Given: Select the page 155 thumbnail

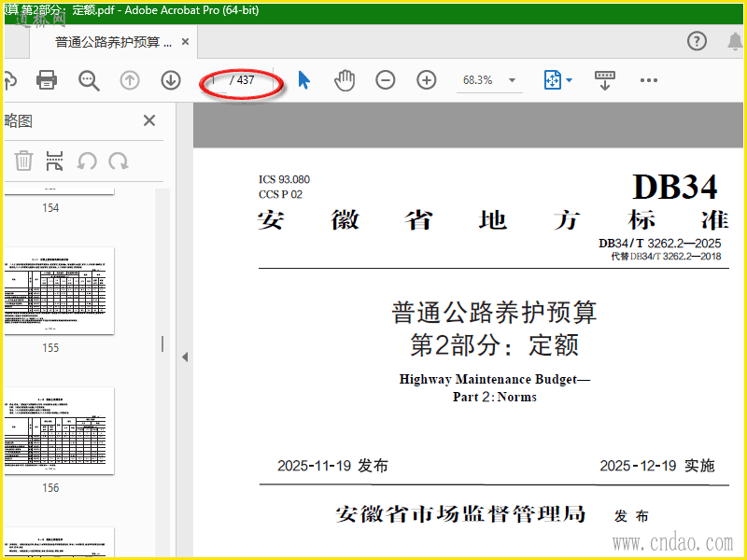Looking at the screenshot, I should pos(59,291).
